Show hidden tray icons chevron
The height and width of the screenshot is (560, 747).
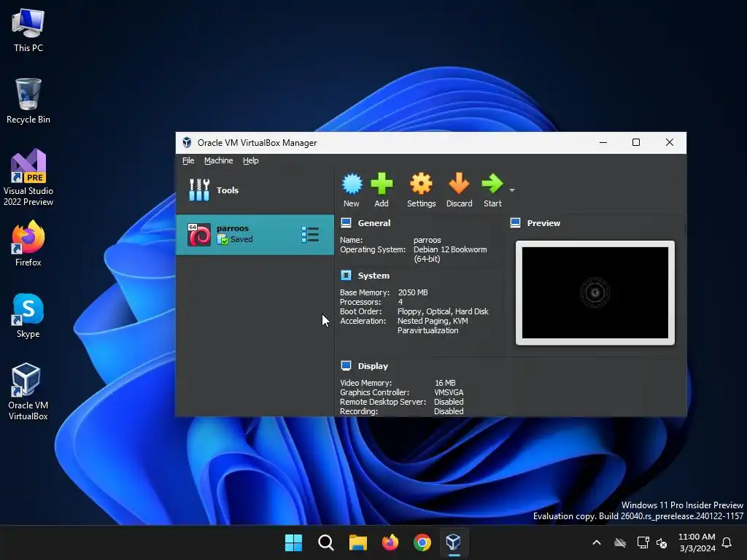597,542
